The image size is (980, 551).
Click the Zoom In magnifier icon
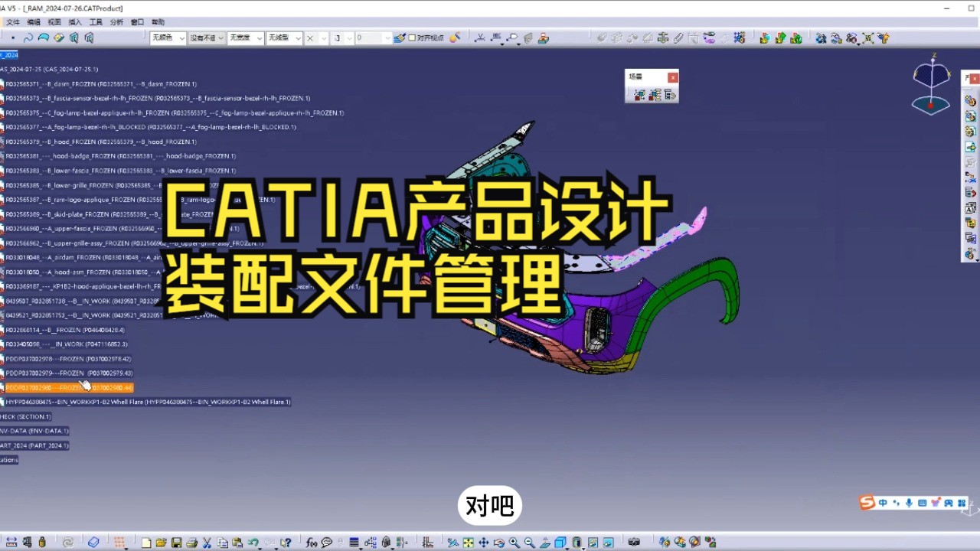(514, 543)
